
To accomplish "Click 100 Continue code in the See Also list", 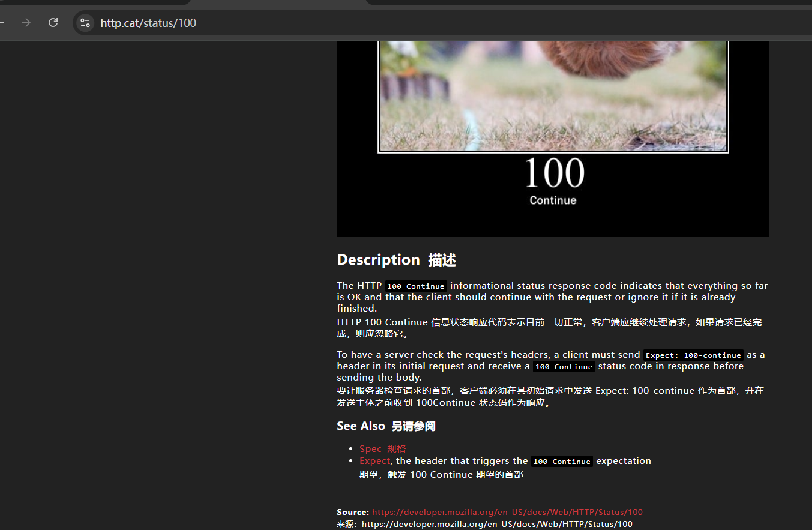I will click(x=562, y=462).
